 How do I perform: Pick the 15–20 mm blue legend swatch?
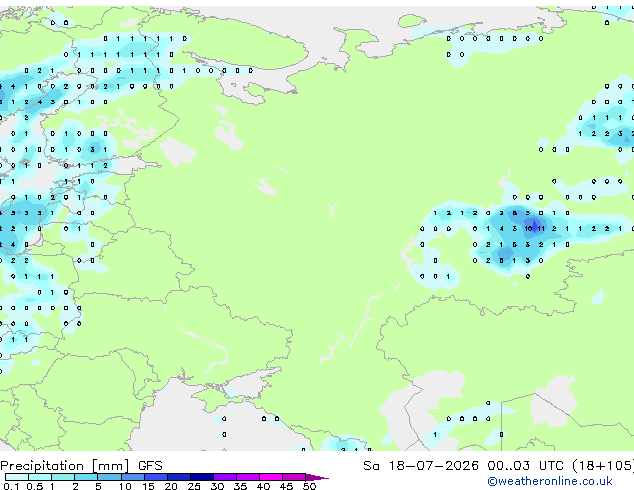coord(155,477)
